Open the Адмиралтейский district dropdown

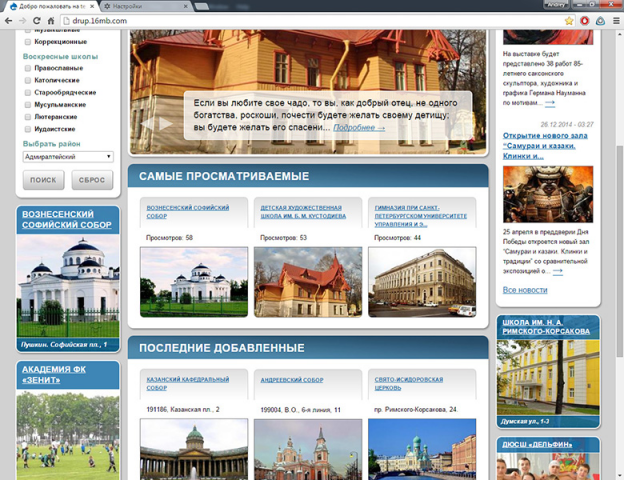coord(68,156)
